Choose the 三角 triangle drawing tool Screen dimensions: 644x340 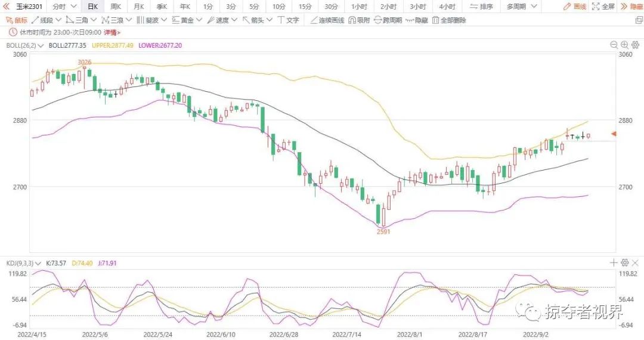point(77,20)
